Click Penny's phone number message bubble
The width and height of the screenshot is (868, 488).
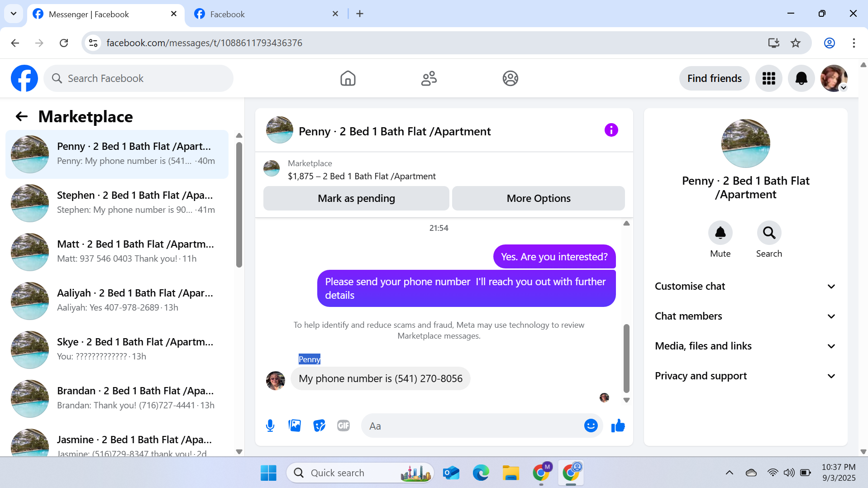[380, 378]
